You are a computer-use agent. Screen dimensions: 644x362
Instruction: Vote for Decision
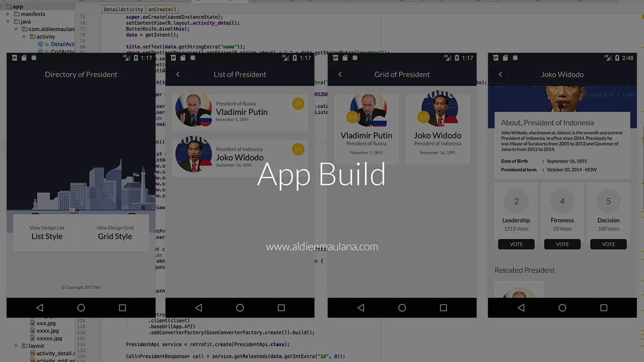609,244
